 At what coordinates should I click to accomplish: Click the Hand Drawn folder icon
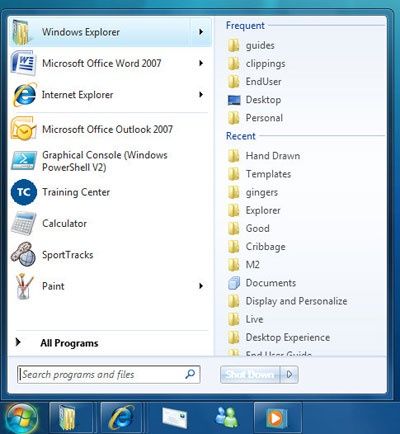pos(234,156)
